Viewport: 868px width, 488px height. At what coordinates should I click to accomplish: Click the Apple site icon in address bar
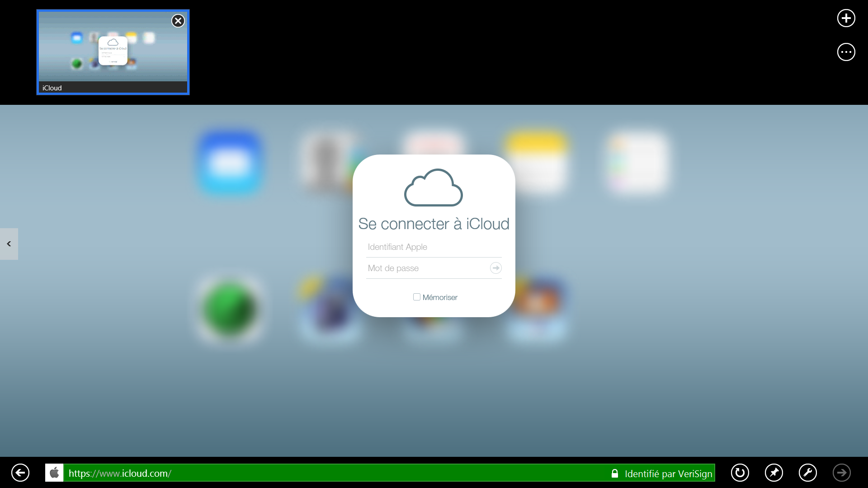[54, 473]
